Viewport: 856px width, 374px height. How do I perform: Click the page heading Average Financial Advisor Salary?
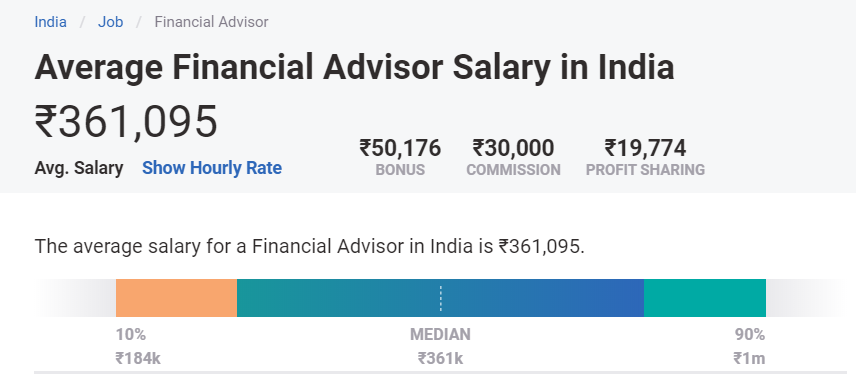coord(354,67)
